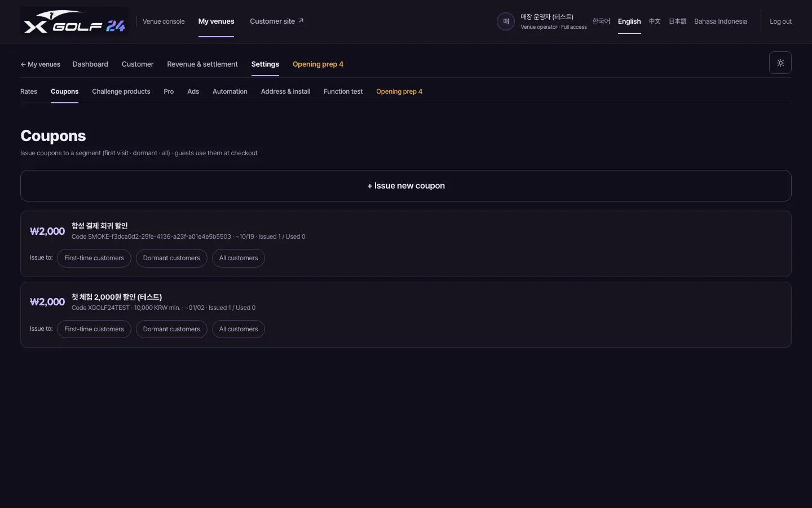The height and width of the screenshot is (508, 812).
Task: Switch to Rates sub-tab
Action: tap(29, 91)
